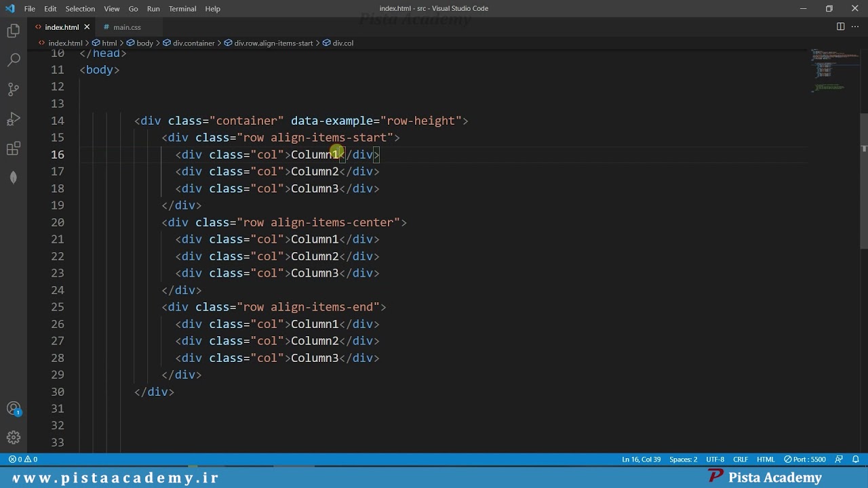This screenshot has width=868, height=488.
Task: Open the Terminal menu
Action: 182,8
